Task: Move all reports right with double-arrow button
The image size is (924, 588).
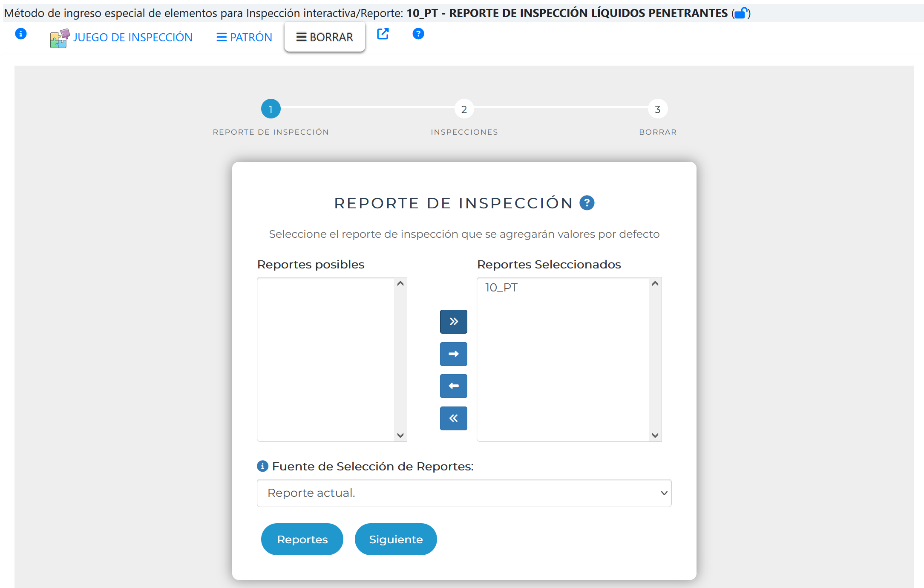Action: (453, 321)
